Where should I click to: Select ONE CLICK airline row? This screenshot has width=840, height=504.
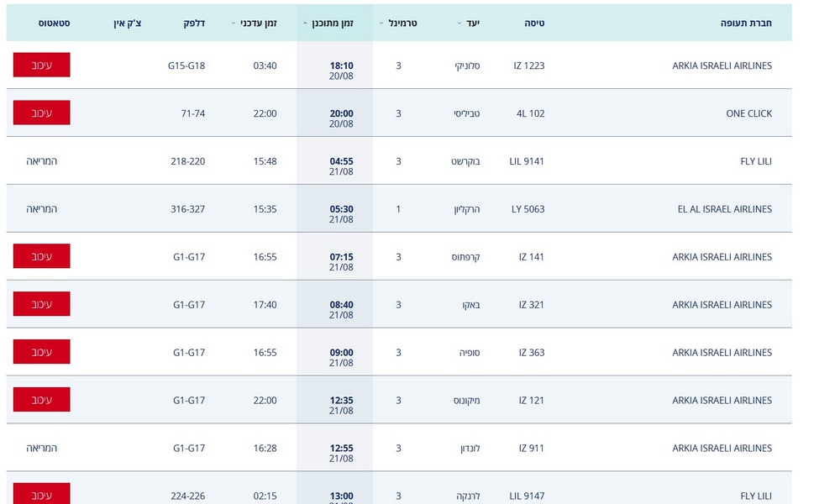click(399, 113)
